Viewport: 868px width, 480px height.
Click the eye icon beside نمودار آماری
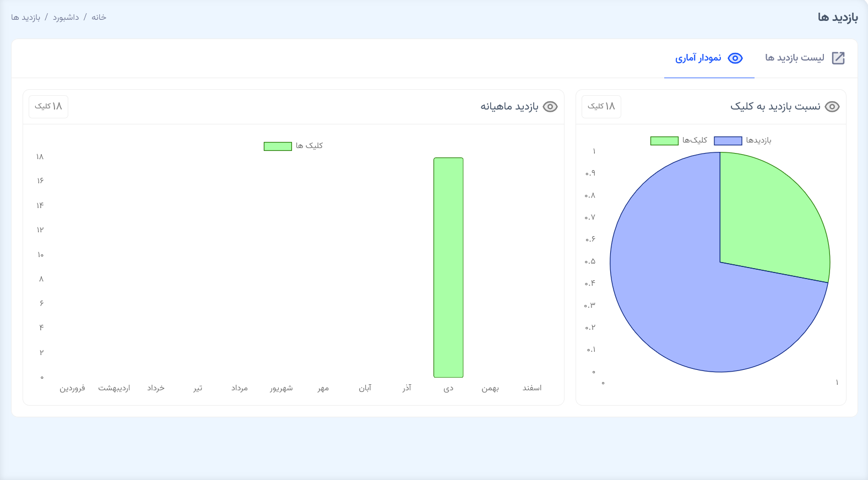[735, 58]
